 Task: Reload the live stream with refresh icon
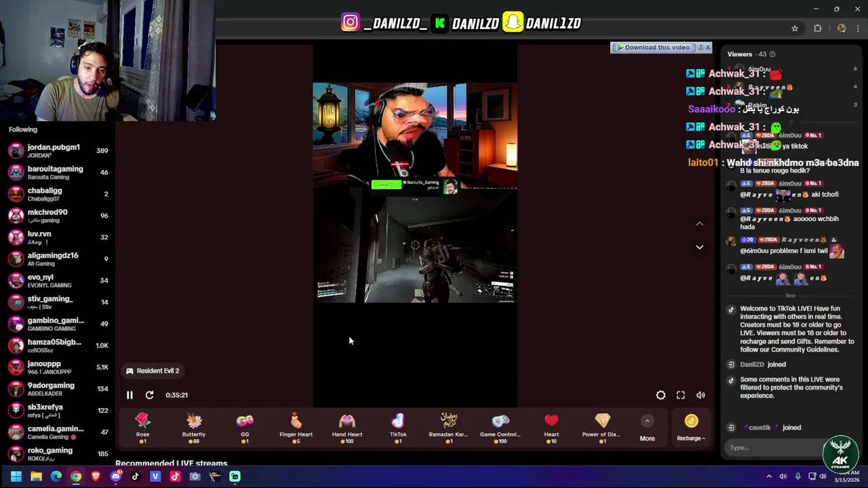coord(149,395)
